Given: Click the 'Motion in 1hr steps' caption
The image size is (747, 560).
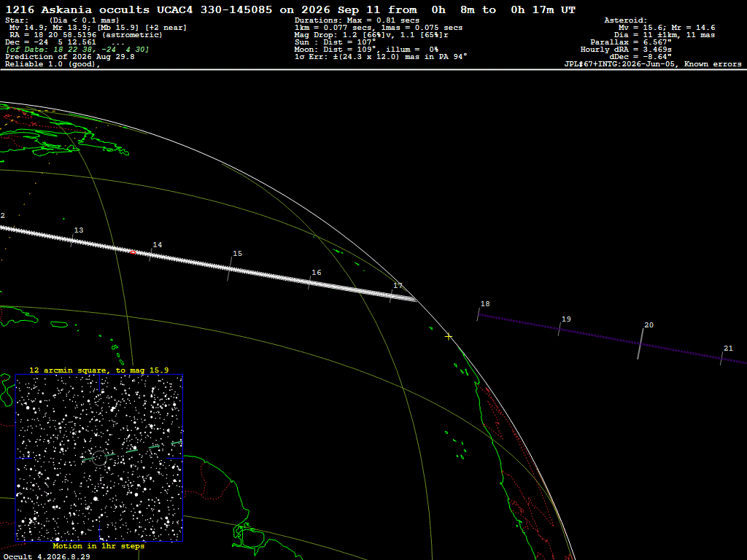Looking at the screenshot, I should 98,546.
